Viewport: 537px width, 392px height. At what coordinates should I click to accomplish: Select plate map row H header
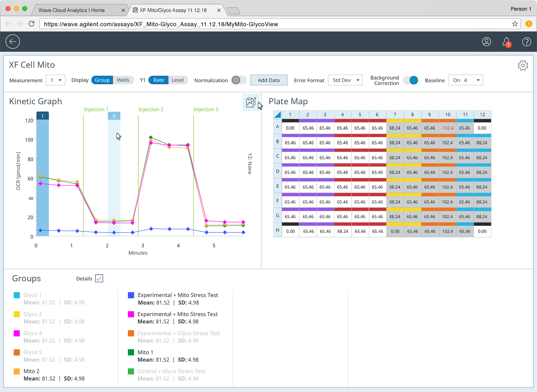coord(277,230)
